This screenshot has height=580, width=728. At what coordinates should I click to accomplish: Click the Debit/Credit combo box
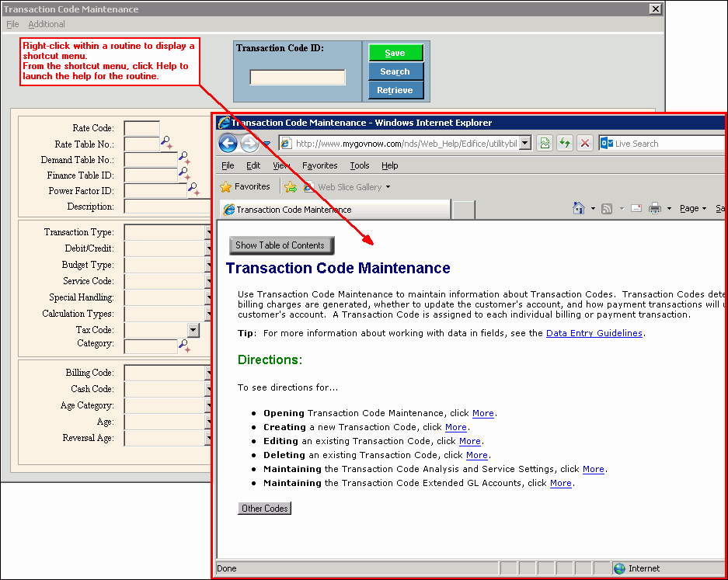(167, 248)
